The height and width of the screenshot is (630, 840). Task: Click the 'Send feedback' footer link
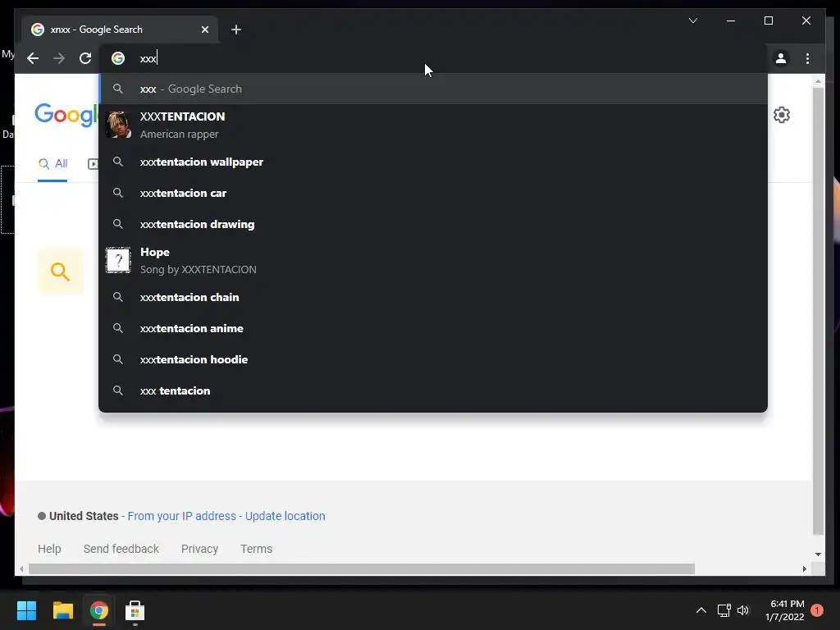tap(121, 549)
